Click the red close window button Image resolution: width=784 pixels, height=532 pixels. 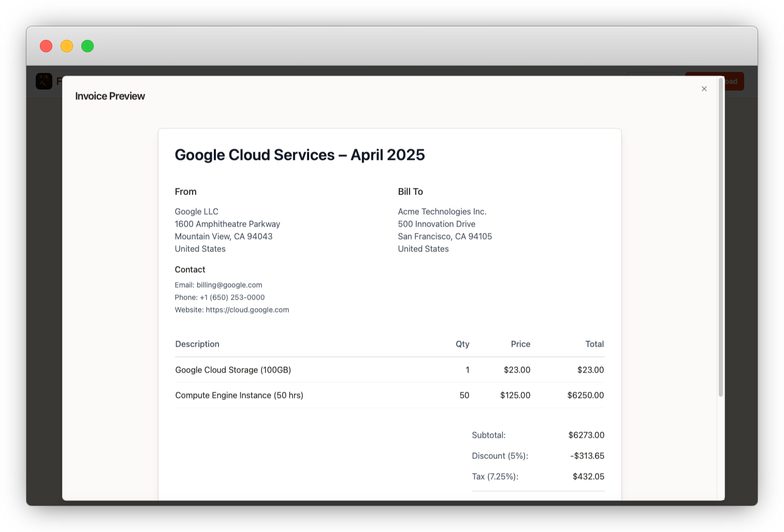coord(46,46)
